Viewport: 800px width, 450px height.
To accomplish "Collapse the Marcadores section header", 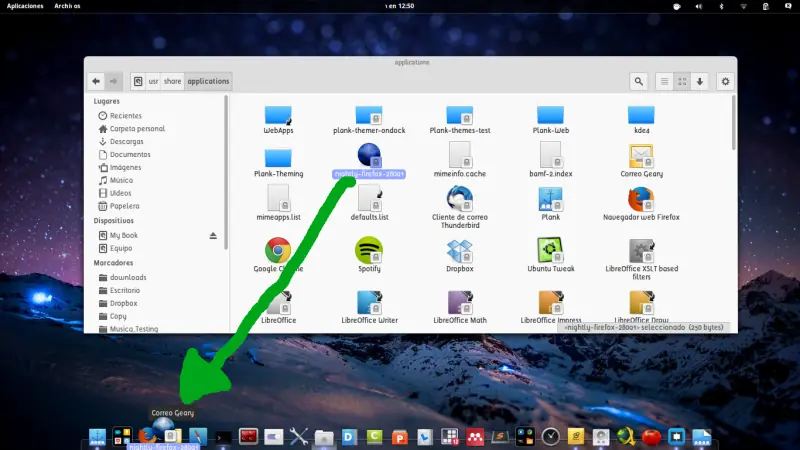I will (x=113, y=263).
